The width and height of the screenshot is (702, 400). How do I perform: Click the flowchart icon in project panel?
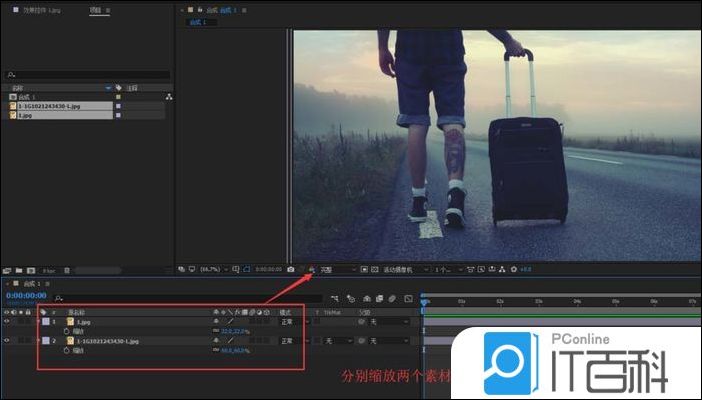pos(169,96)
